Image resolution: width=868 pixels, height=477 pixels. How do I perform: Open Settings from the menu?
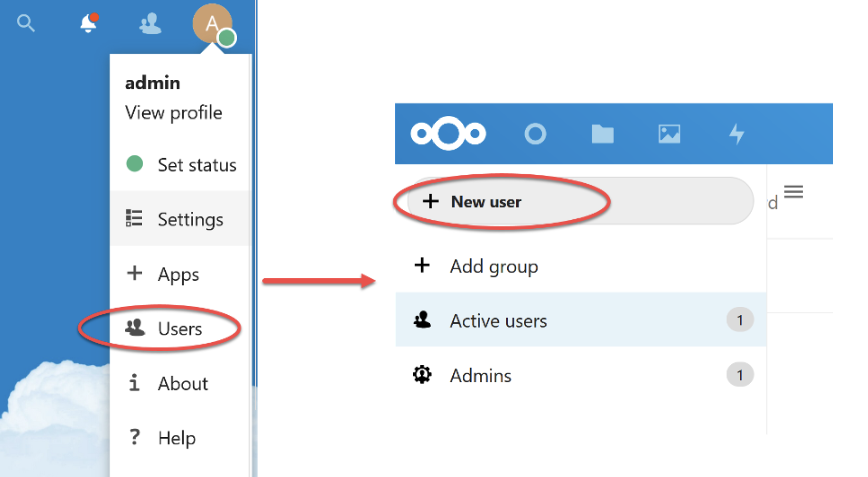(x=181, y=219)
